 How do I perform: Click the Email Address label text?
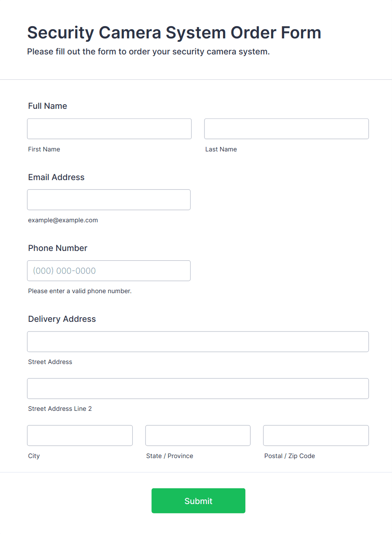pyautogui.click(x=56, y=177)
